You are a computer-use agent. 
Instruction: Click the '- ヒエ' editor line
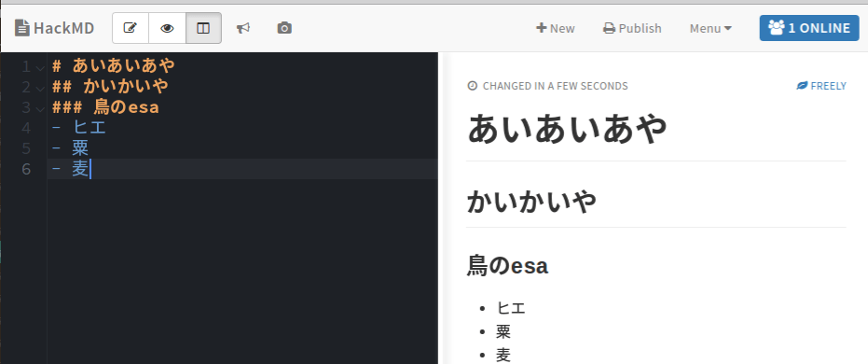tap(78, 128)
